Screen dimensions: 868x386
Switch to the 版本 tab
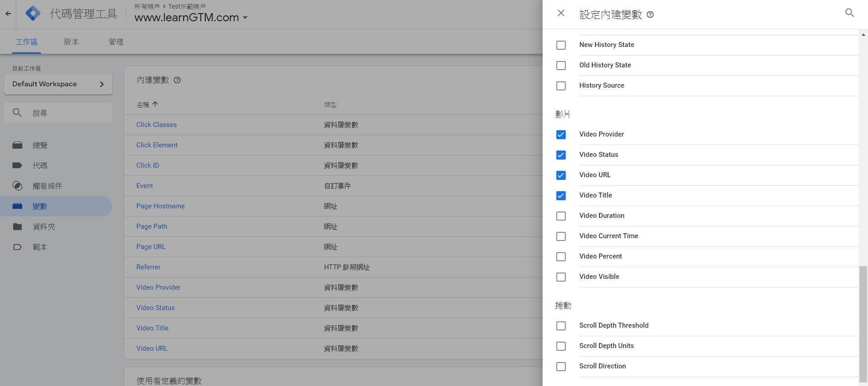[x=71, y=42]
